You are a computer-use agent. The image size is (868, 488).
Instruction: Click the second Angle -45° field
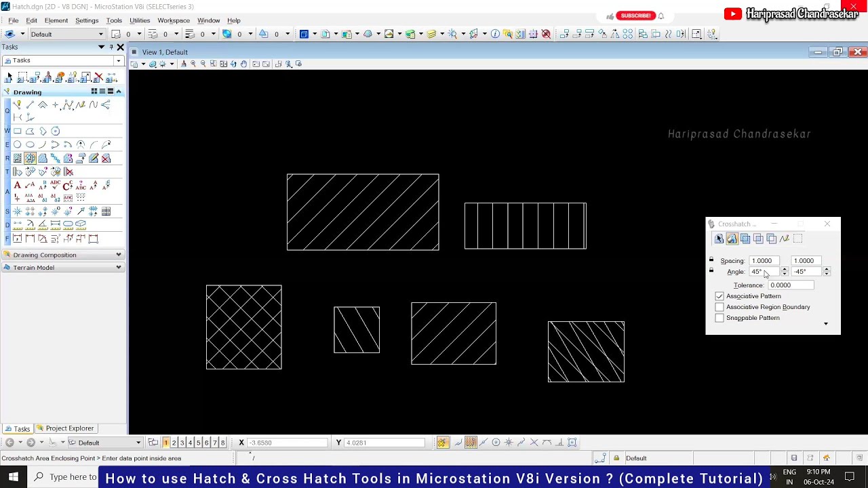(x=806, y=272)
